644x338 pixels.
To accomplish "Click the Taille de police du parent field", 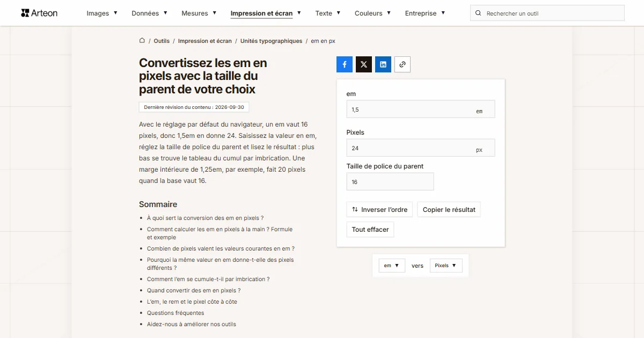I will pyautogui.click(x=390, y=181).
